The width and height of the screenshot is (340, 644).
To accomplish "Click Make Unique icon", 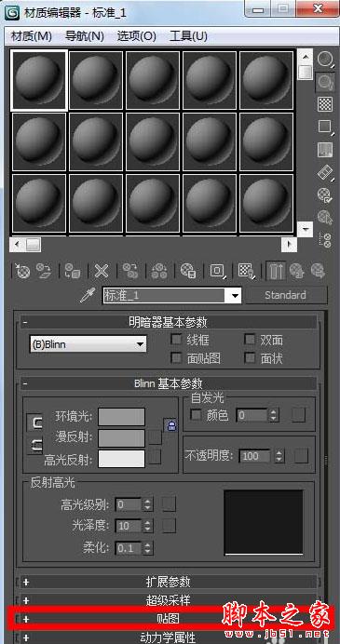I will click(x=159, y=272).
